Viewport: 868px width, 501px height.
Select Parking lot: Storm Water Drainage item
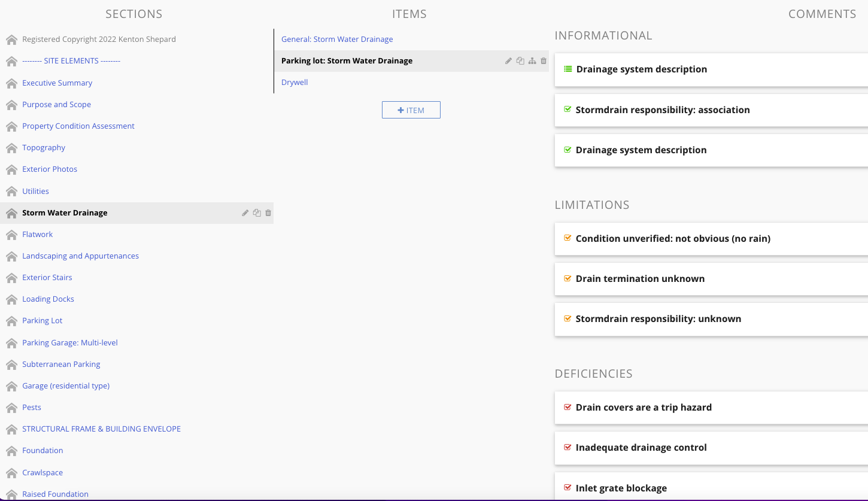347,61
